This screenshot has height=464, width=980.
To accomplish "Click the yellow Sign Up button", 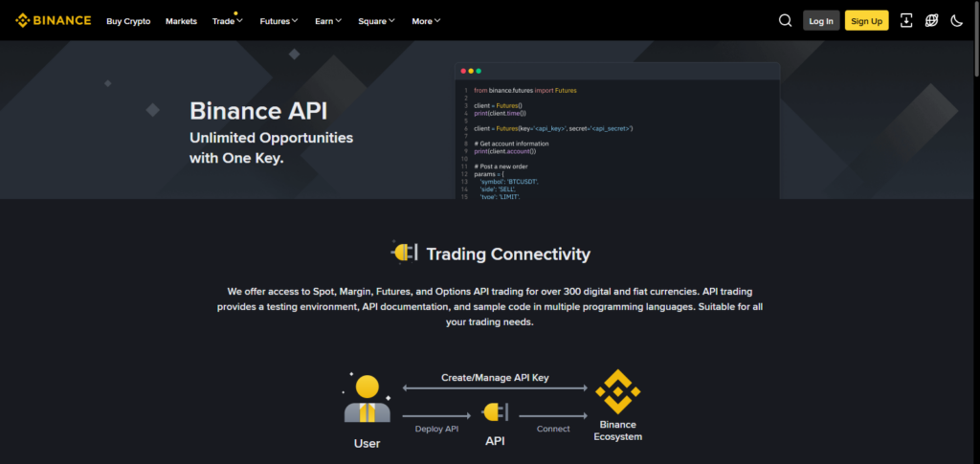I will pyautogui.click(x=866, y=21).
